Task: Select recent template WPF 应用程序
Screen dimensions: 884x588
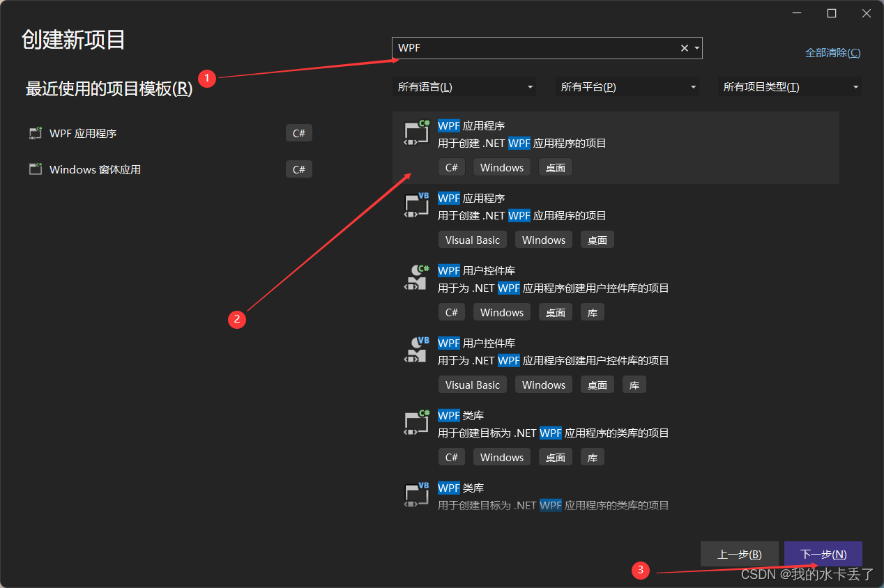Action: coord(169,133)
